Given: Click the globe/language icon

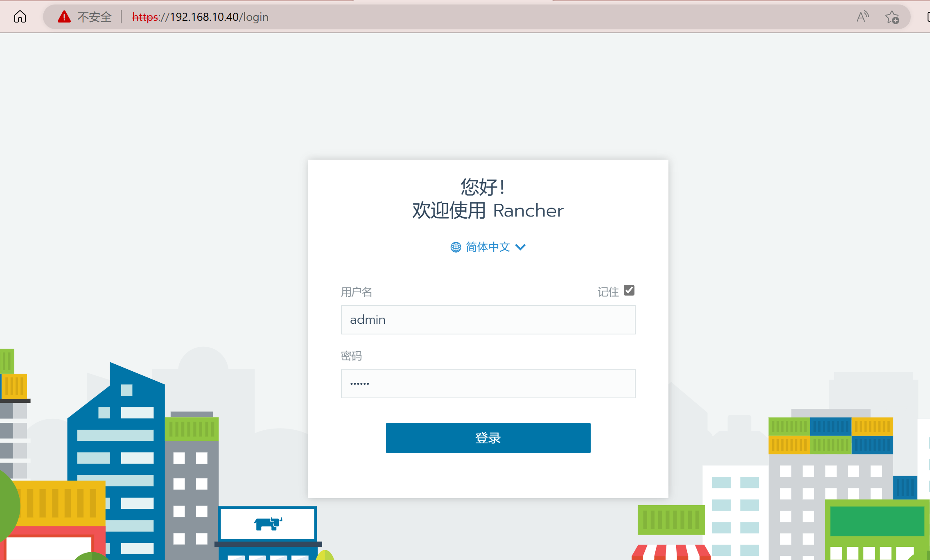Looking at the screenshot, I should click(456, 247).
